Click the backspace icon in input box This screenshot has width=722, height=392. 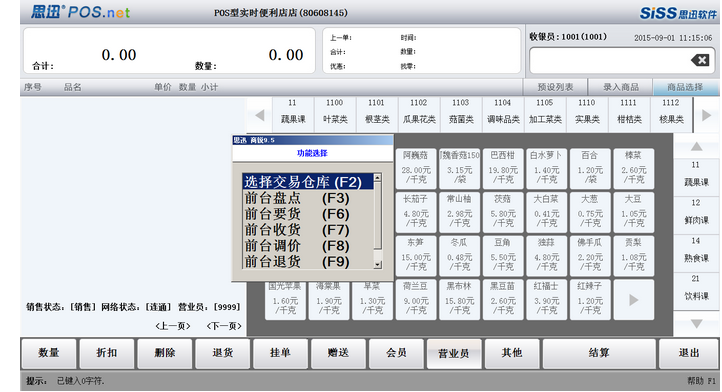click(700, 60)
